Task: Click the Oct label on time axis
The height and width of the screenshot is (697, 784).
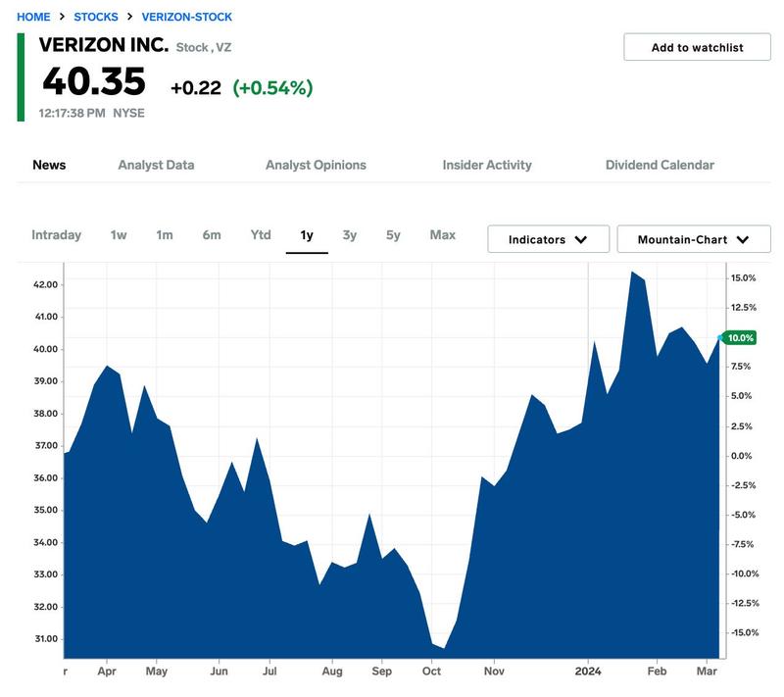Action: (x=431, y=671)
